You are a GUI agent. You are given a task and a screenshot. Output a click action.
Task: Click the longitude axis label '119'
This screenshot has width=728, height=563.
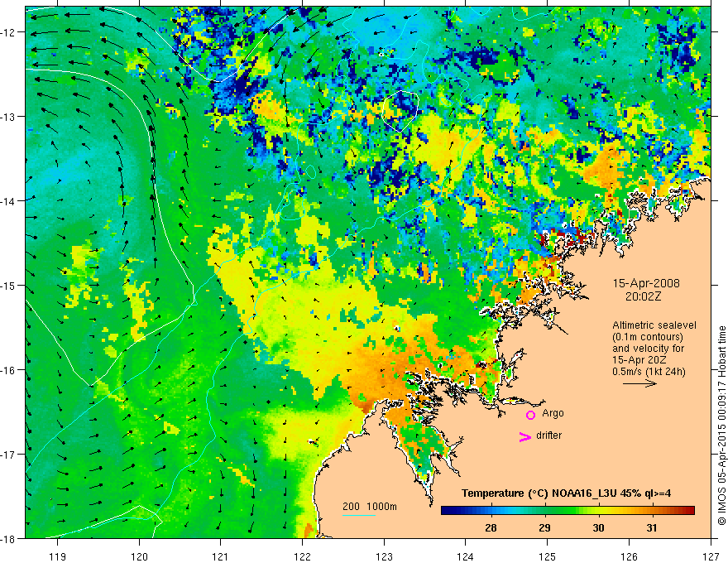pyautogui.click(x=57, y=556)
